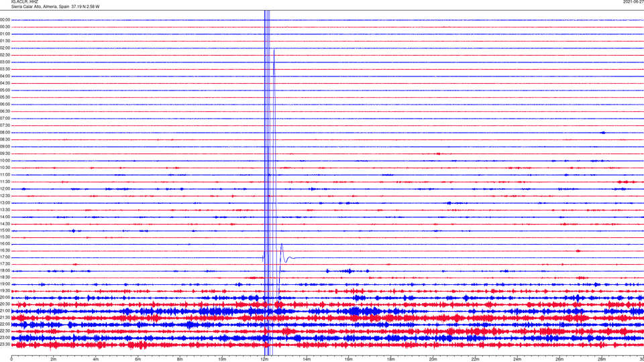Select the 22:30 time label
644x362 pixels.
click(5, 330)
